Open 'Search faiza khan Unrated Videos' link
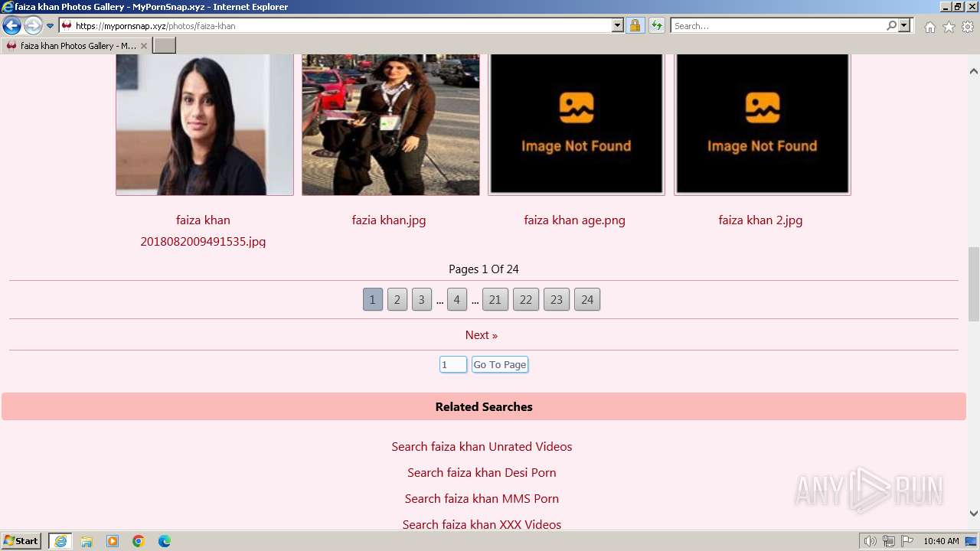 click(x=482, y=447)
